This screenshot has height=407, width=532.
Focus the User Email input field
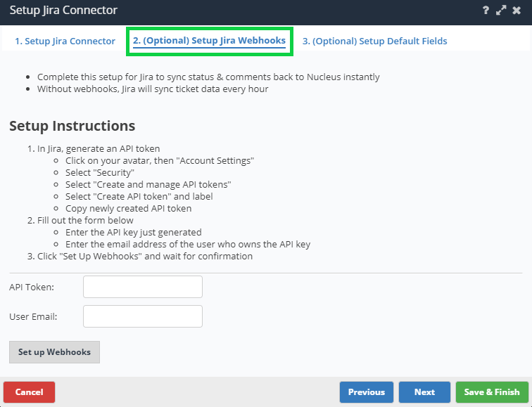[x=143, y=316]
